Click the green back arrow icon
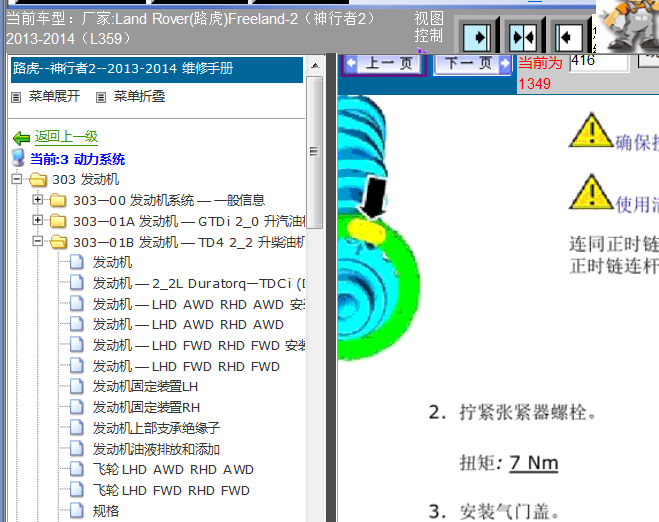Viewport: 659px width, 522px height. click(x=21, y=137)
